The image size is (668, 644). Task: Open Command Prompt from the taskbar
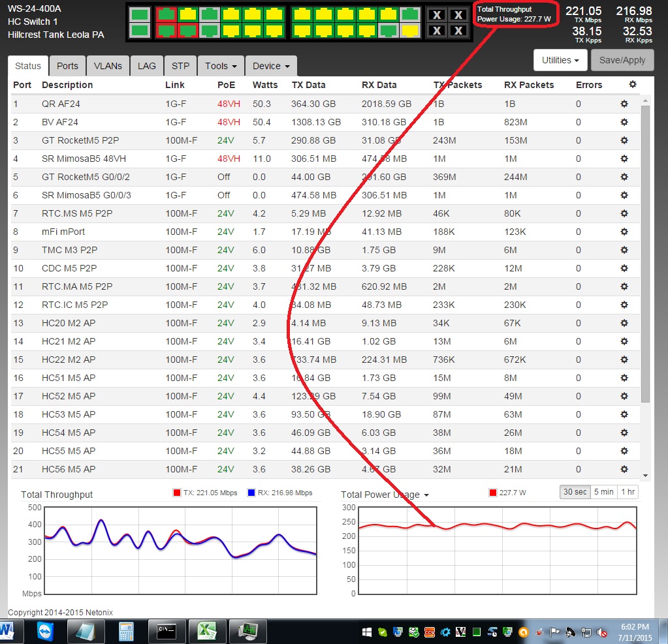point(167,631)
